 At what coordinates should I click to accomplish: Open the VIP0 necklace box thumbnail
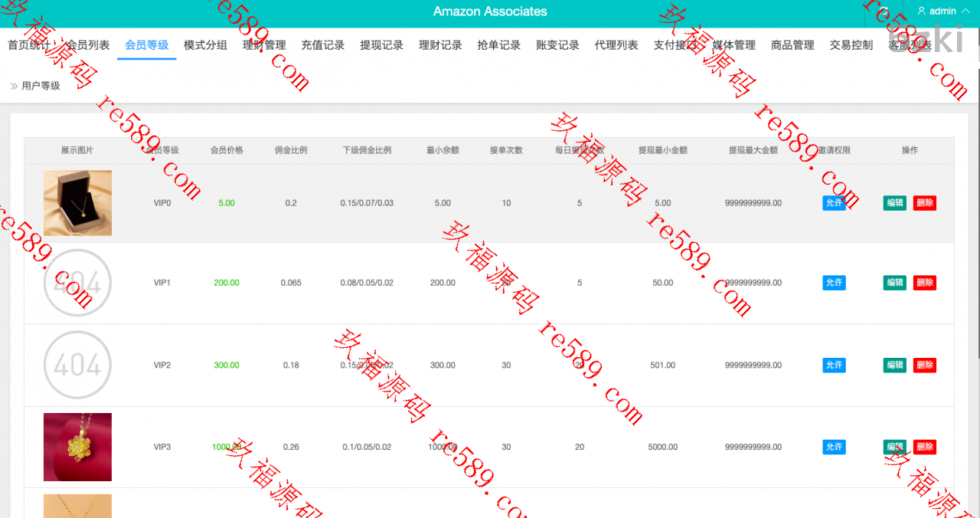tap(77, 203)
